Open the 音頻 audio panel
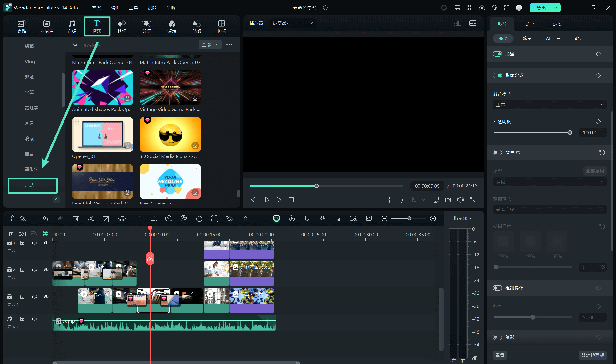The height and width of the screenshot is (364, 616). (x=72, y=27)
